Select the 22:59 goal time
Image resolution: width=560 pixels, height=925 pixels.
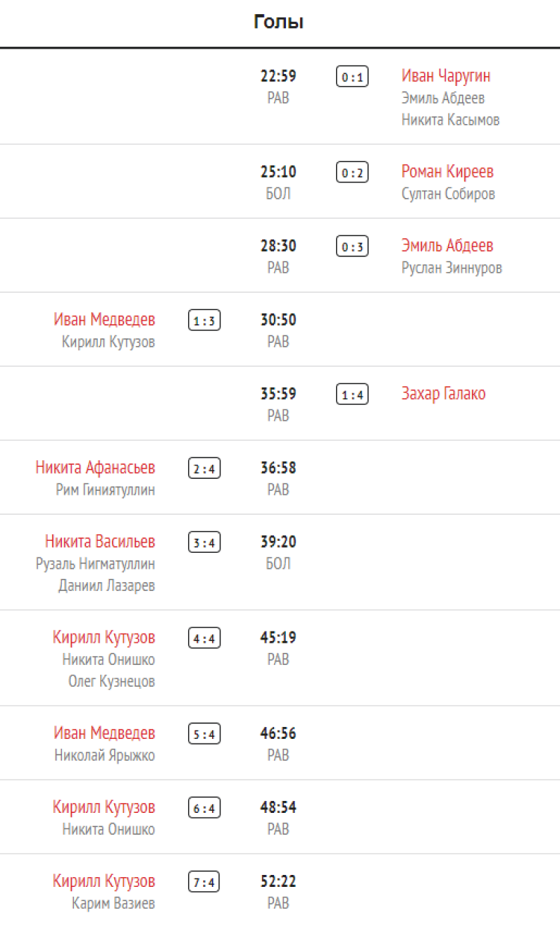click(279, 76)
